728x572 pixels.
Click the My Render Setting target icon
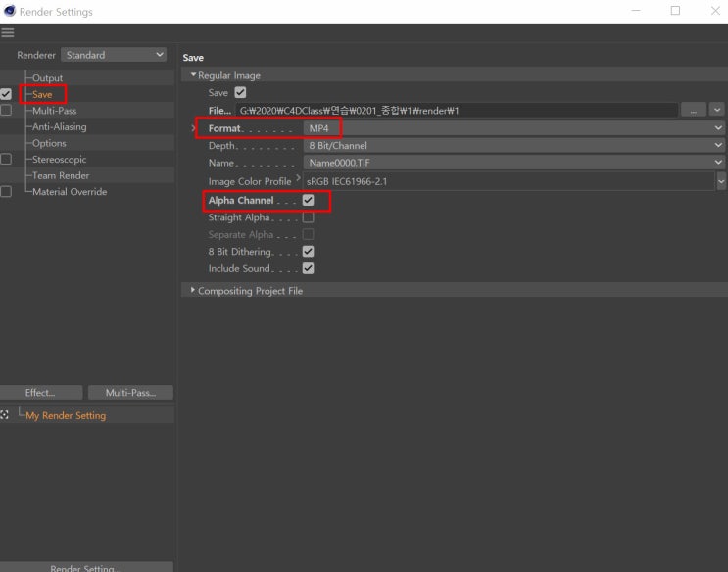point(4,415)
